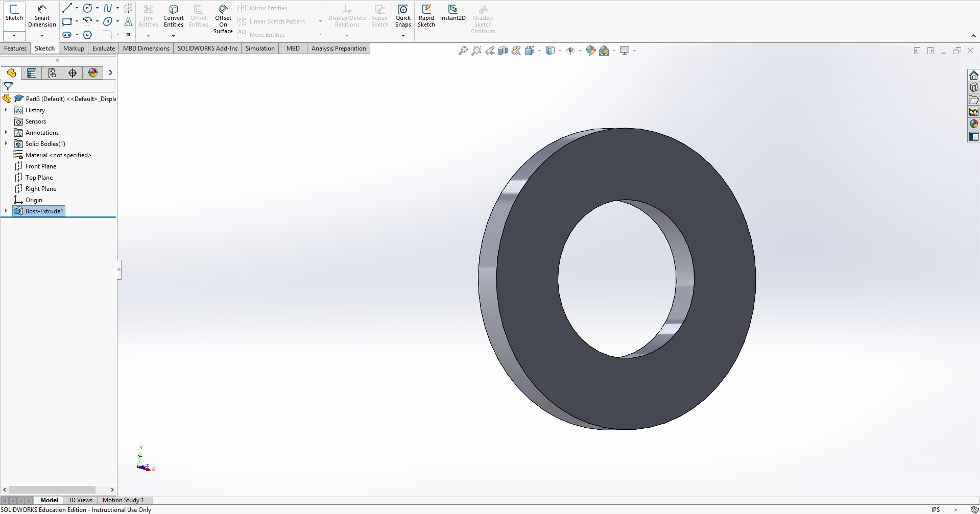
Task: Open the DimXpertManager tab
Action: [73, 73]
